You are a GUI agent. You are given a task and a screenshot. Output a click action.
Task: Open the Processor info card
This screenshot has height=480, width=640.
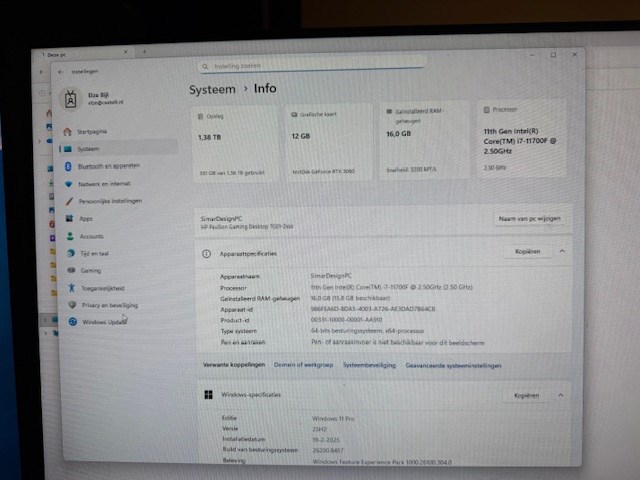(x=522, y=138)
